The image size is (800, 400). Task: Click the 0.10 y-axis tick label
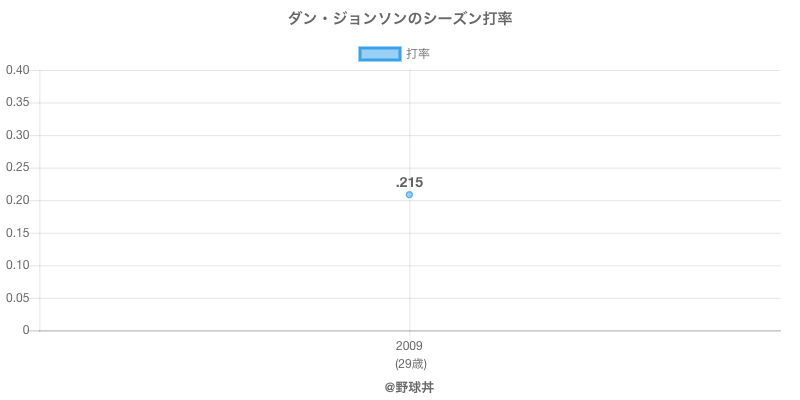click(x=17, y=265)
